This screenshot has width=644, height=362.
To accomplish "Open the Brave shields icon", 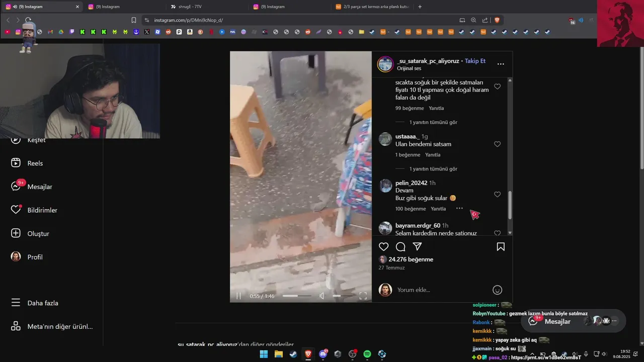I will point(497,20).
